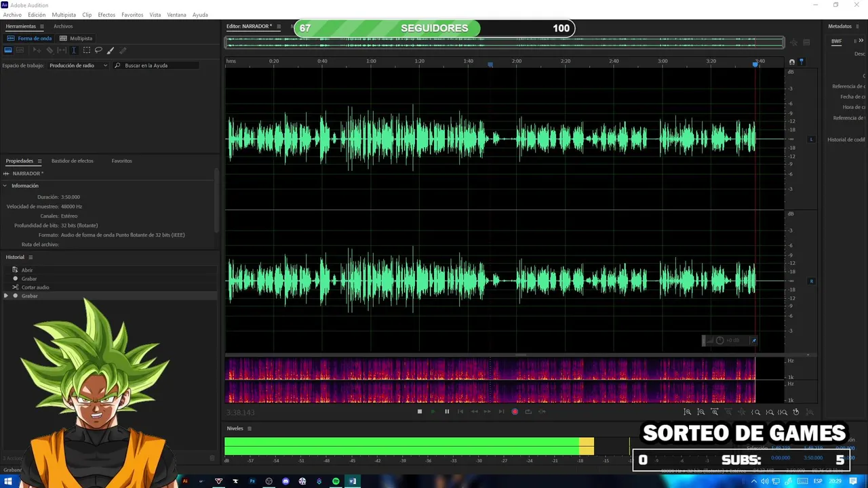The width and height of the screenshot is (868, 488).
Task: Select the Paintbrush Selection tool
Action: point(111,50)
